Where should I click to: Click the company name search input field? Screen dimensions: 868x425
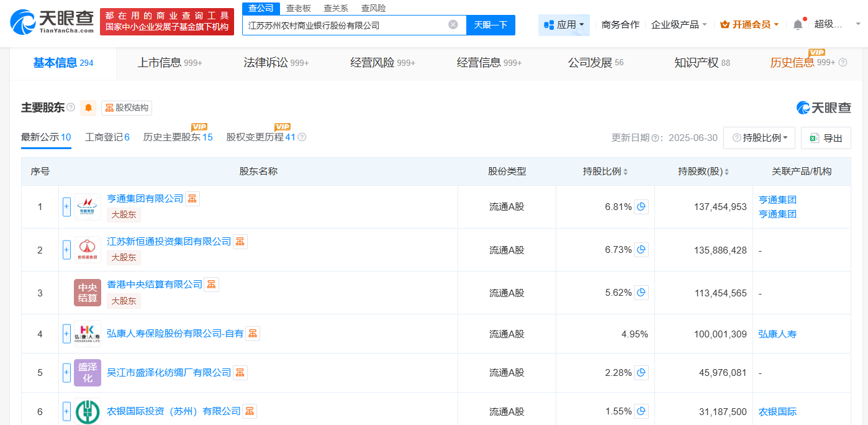(x=348, y=25)
